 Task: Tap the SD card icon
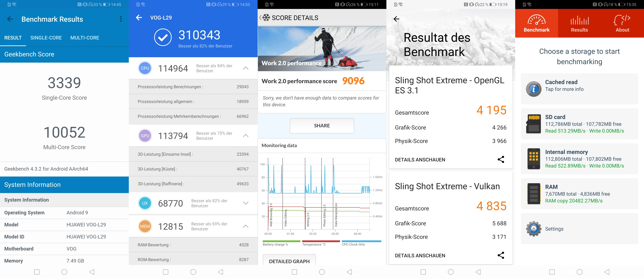[x=534, y=124]
